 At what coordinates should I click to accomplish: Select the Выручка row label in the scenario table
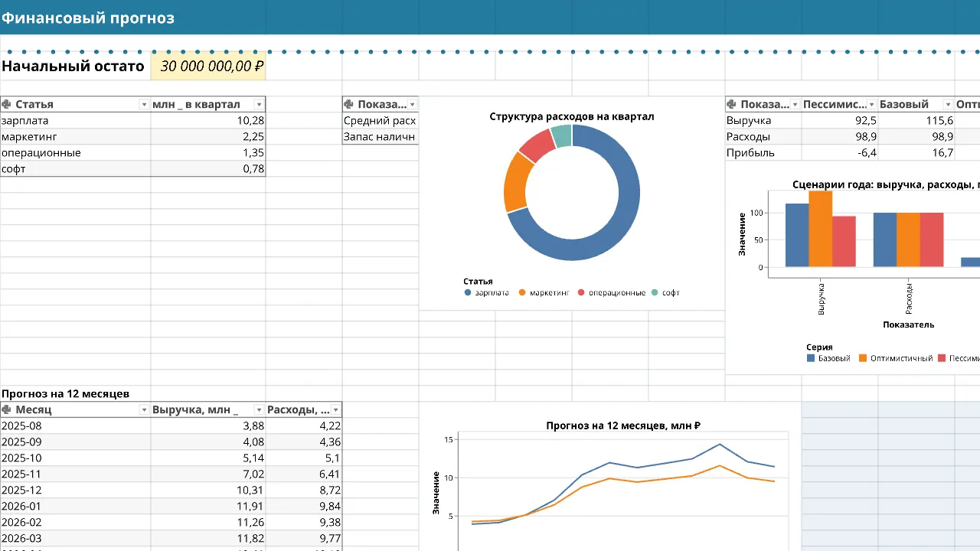click(x=763, y=121)
